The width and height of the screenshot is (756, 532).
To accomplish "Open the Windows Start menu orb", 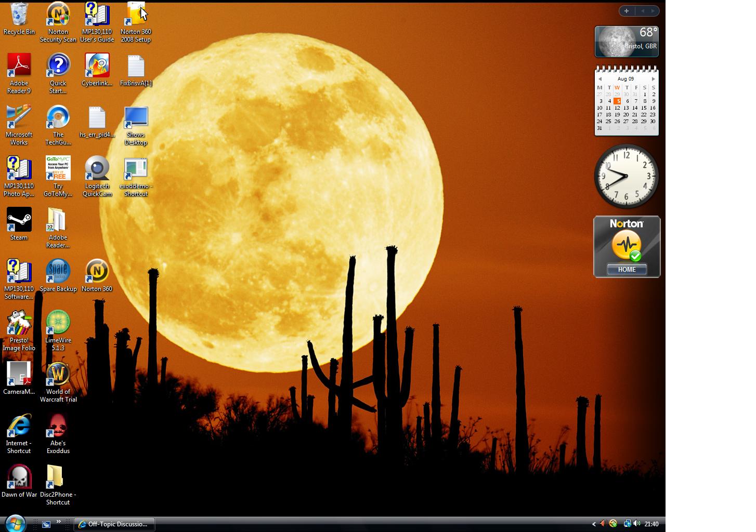I will (15, 523).
